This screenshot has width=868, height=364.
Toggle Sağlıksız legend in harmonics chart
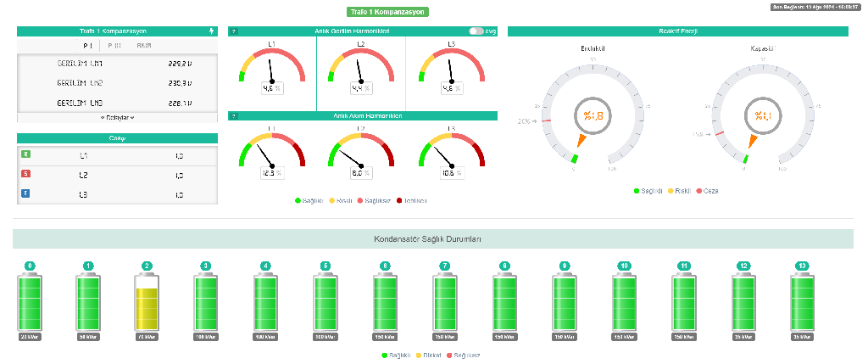coord(374,201)
